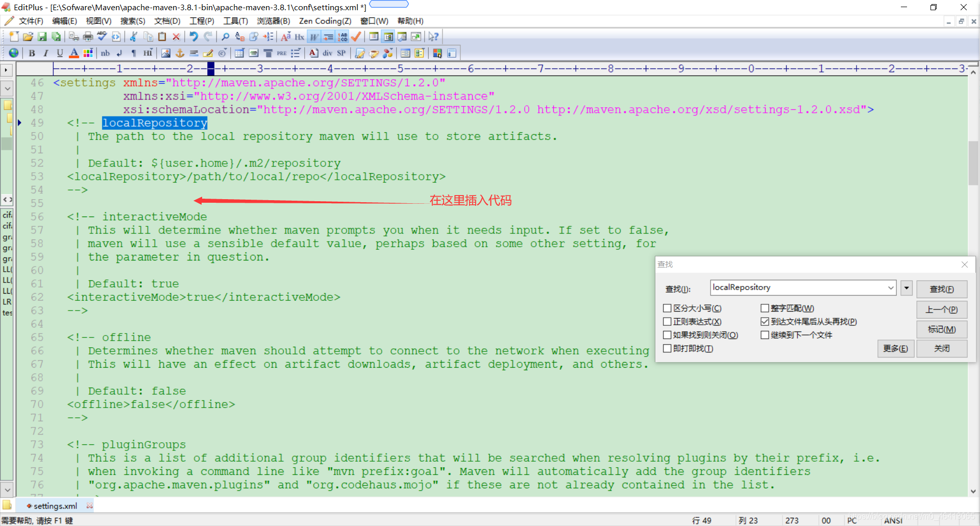Delete selection with red X icon
Image resolution: width=980 pixels, height=526 pixels.
176,37
